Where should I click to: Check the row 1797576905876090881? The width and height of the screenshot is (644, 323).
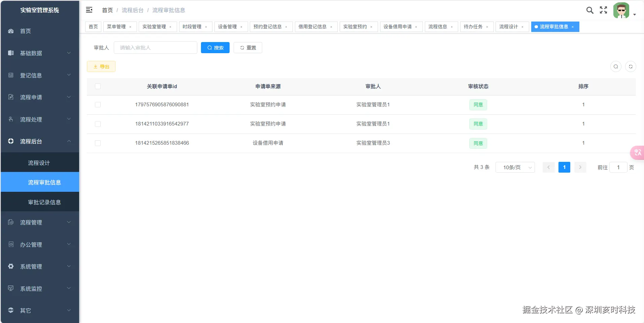tap(98, 105)
